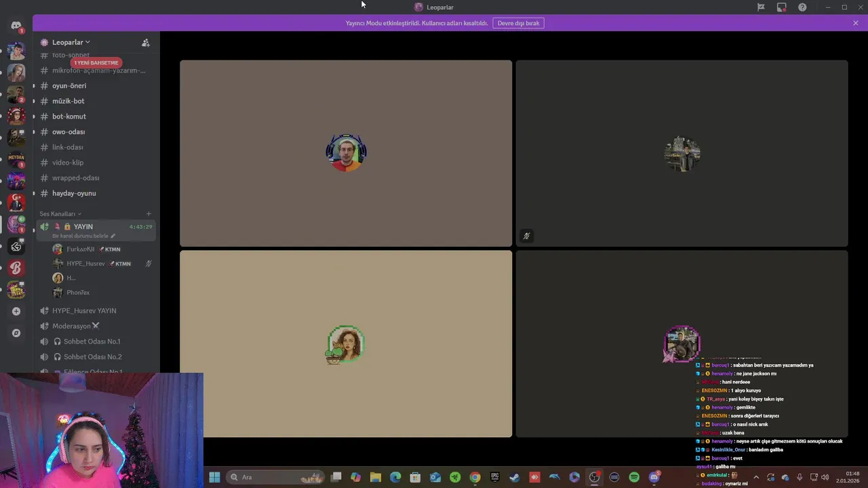
Task: Click user Phonřex in YAYIN channel
Action: coord(102,292)
